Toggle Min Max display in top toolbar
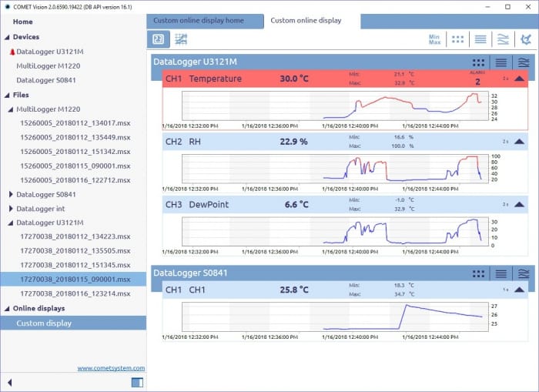539x392 pixels. tap(434, 39)
